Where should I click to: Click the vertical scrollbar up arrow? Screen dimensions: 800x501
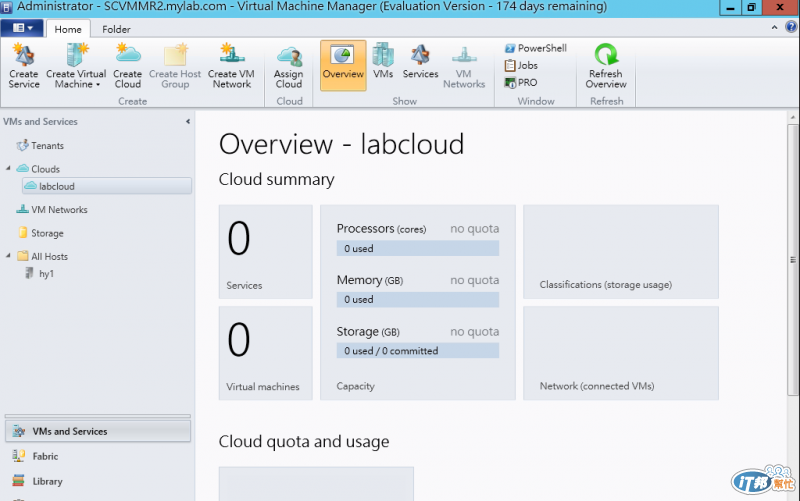[793, 117]
